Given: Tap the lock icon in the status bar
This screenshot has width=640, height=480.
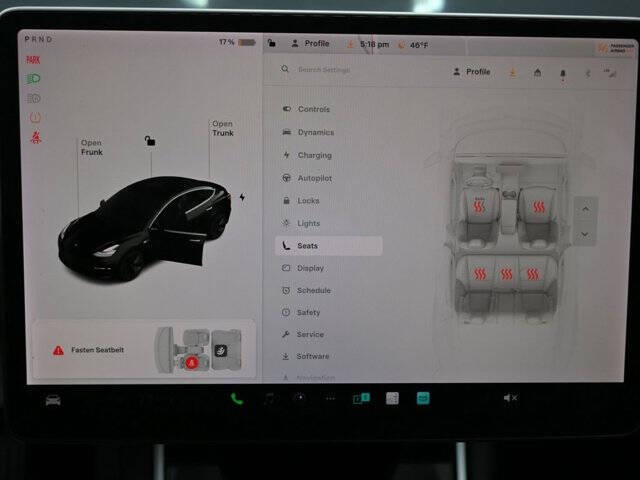Looking at the screenshot, I should click(272, 43).
